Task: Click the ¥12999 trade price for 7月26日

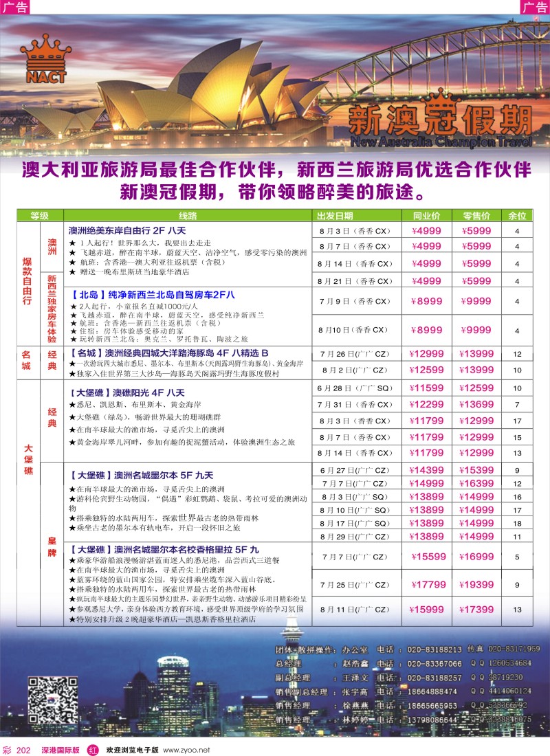Action: 426,353
